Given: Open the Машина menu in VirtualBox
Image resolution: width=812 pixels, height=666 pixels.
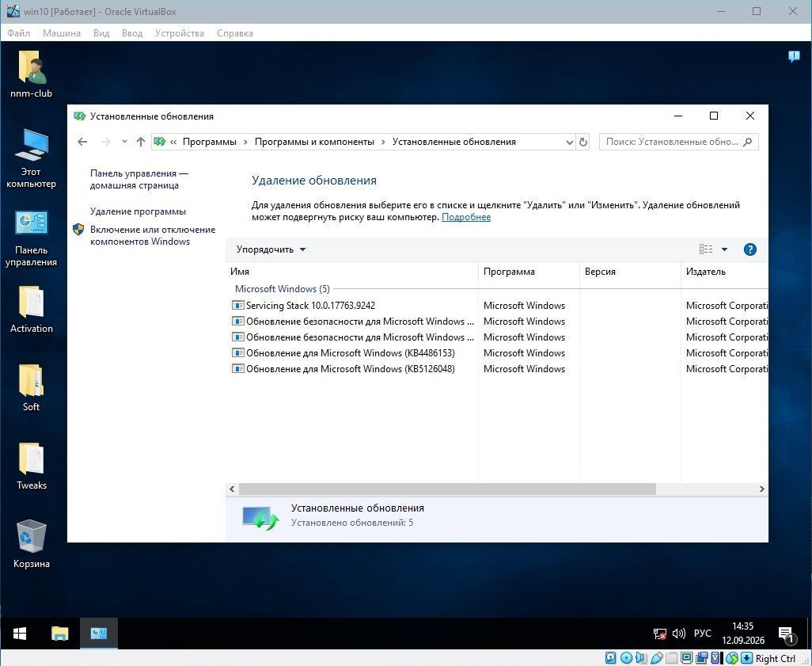Looking at the screenshot, I should point(61,33).
